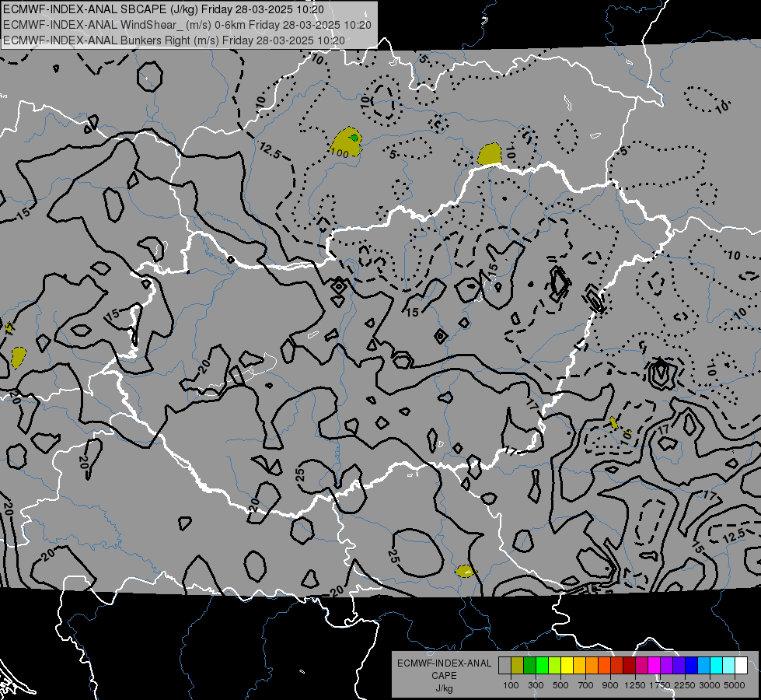Click the 100 contour label beside olive patch
This screenshot has height=700, width=761.
click(x=339, y=153)
